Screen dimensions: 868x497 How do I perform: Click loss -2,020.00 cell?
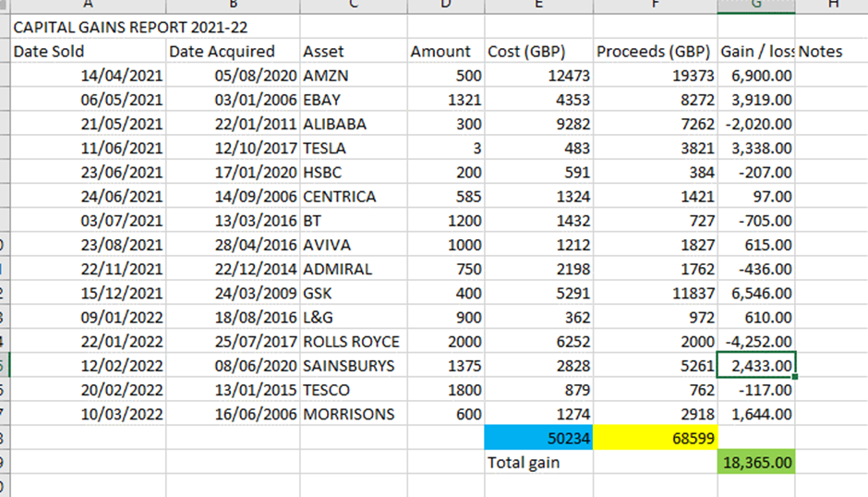click(756, 124)
